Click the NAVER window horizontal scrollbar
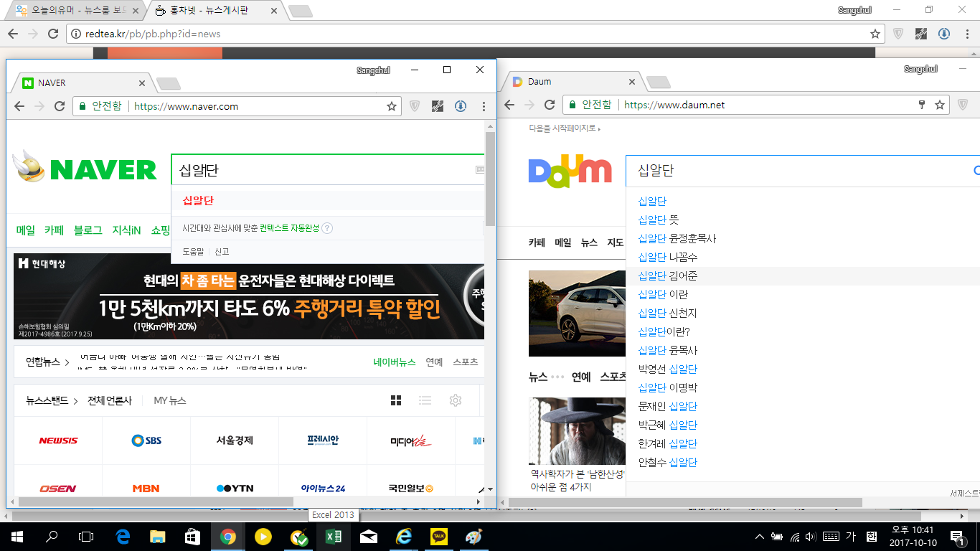The width and height of the screenshot is (980, 551). pos(156,501)
